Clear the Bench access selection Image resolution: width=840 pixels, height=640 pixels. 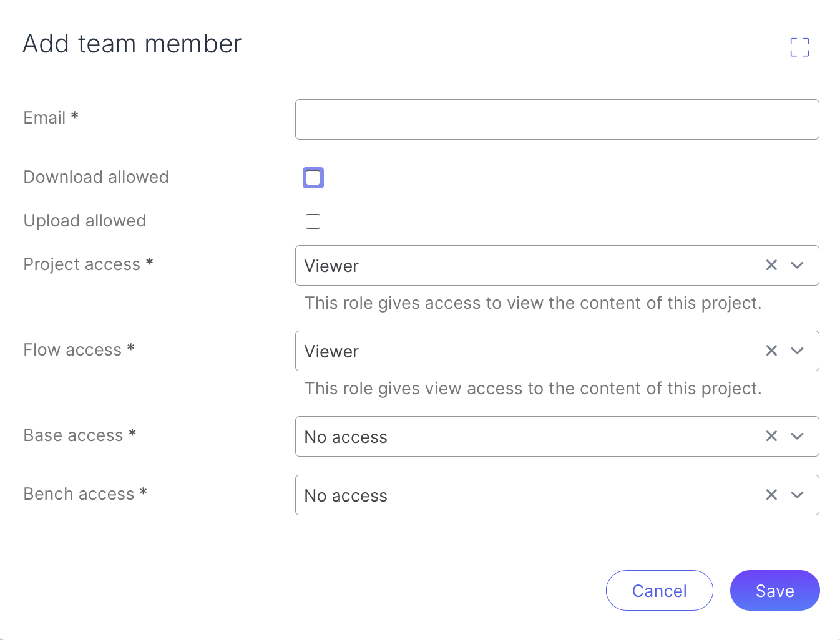tap(771, 495)
